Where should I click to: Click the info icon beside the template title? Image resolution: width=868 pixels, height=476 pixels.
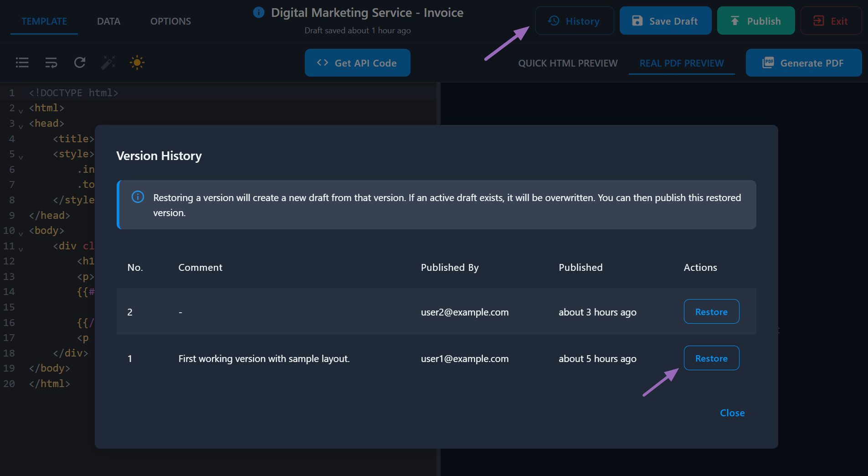pyautogui.click(x=258, y=12)
